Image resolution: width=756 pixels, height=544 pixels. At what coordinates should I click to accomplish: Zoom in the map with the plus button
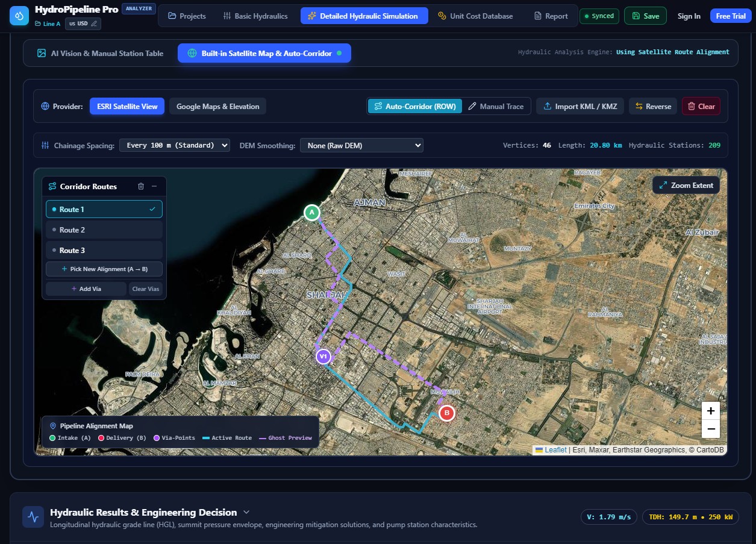pos(711,411)
